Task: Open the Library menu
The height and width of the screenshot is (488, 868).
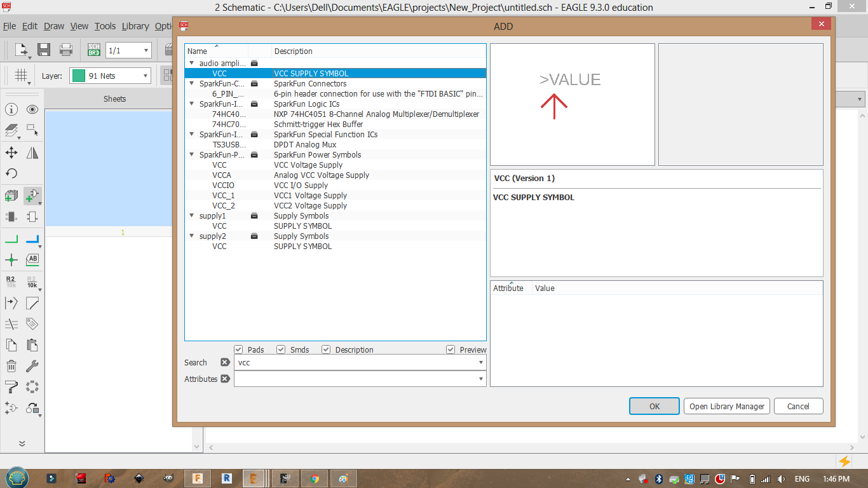Action: pos(135,26)
